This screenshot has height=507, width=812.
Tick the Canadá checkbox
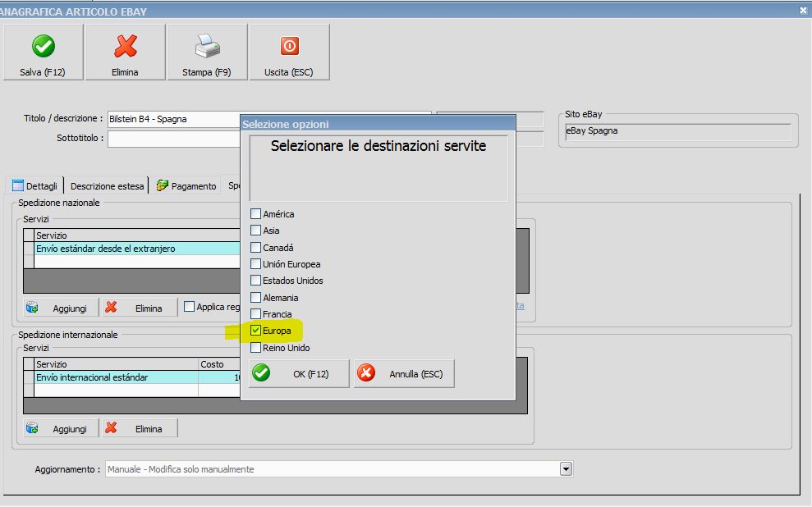(x=256, y=247)
